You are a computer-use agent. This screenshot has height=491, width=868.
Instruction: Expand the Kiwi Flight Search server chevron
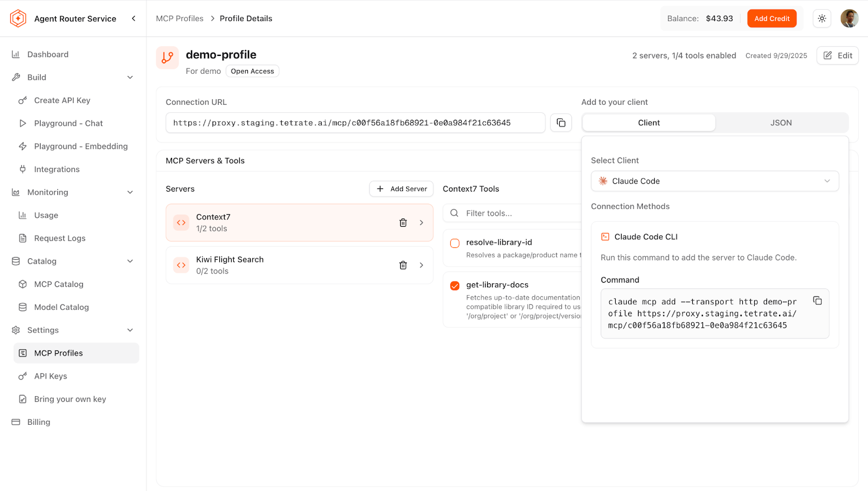422,265
